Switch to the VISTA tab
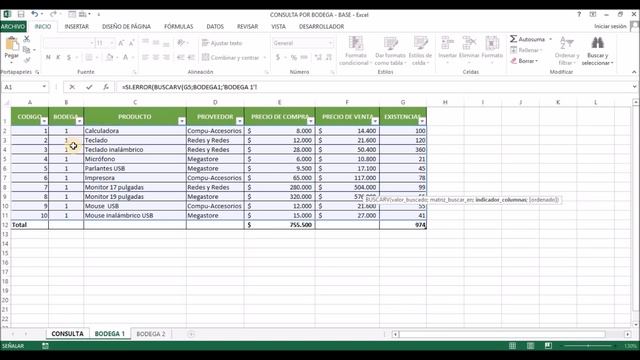The width and height of the screenshot is (640, 360). click(x=278, y=27)
